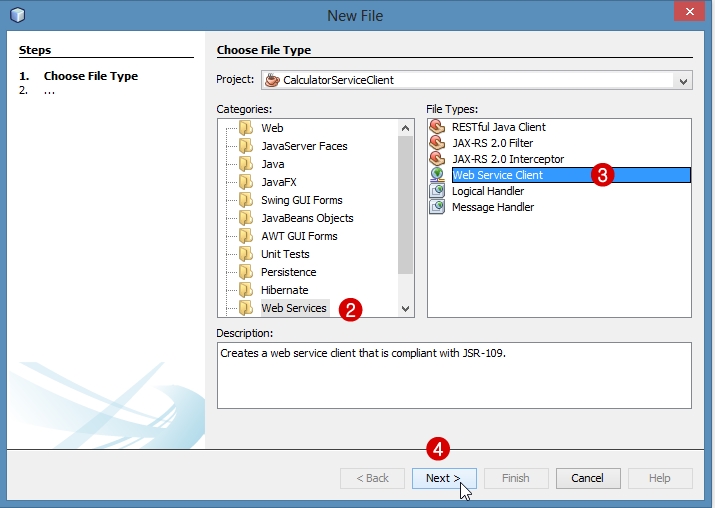Select the JavaServer Faces category
The height and width of the screenshot is (508, 715).
tap(304, 146)
